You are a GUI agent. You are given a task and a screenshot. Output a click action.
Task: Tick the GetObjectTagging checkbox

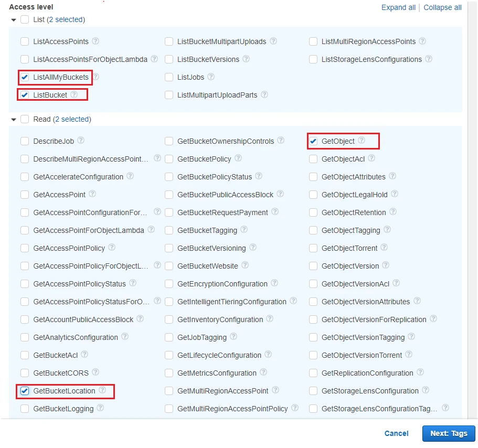(313, 230)
